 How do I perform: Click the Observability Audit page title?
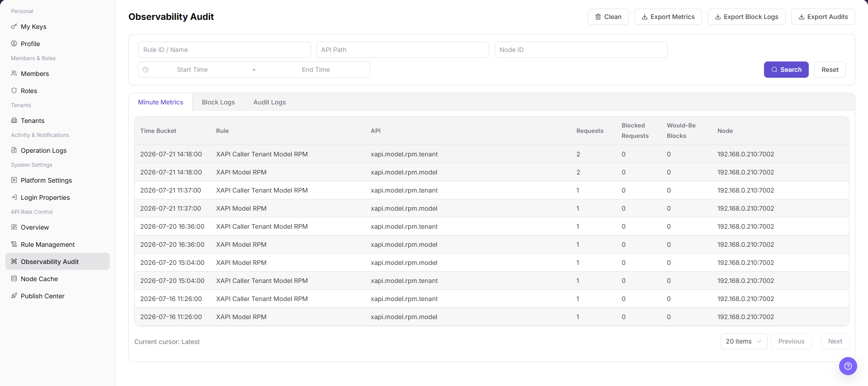(x=171, y=17)
